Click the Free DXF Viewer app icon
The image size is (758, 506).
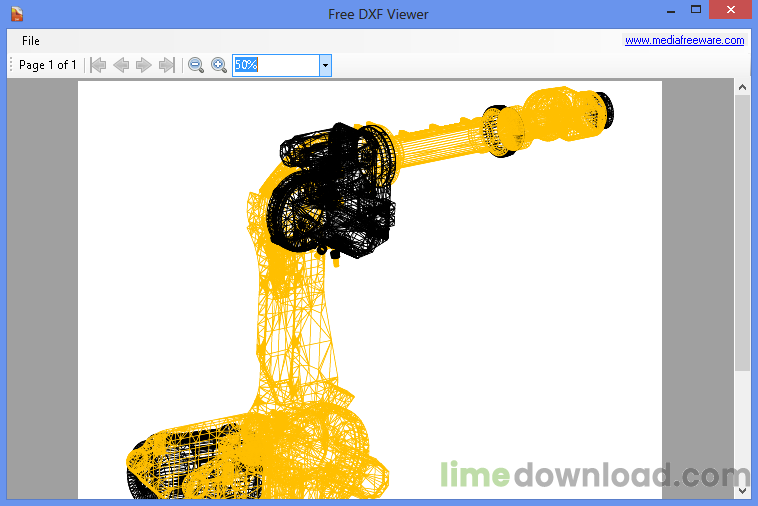[x=17, y=14]
